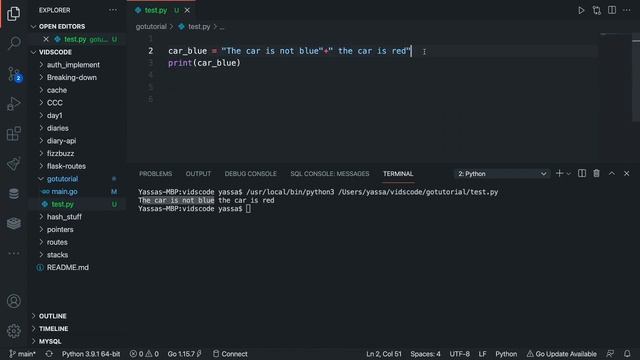
Task: Switch to the Debug Console tab
Action: [251, 174]
